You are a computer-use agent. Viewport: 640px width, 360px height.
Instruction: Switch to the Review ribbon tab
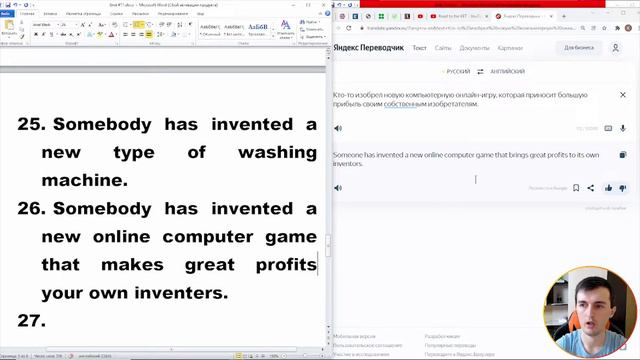pyautogui.click(x=172, y=13)
